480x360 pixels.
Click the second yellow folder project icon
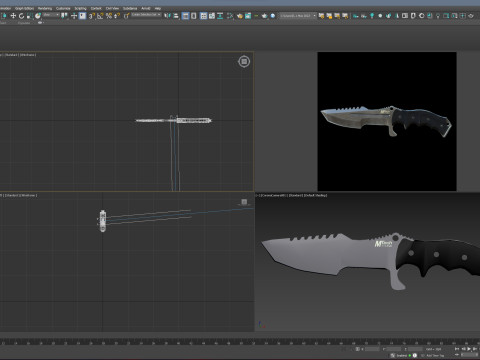click(329, 16)
